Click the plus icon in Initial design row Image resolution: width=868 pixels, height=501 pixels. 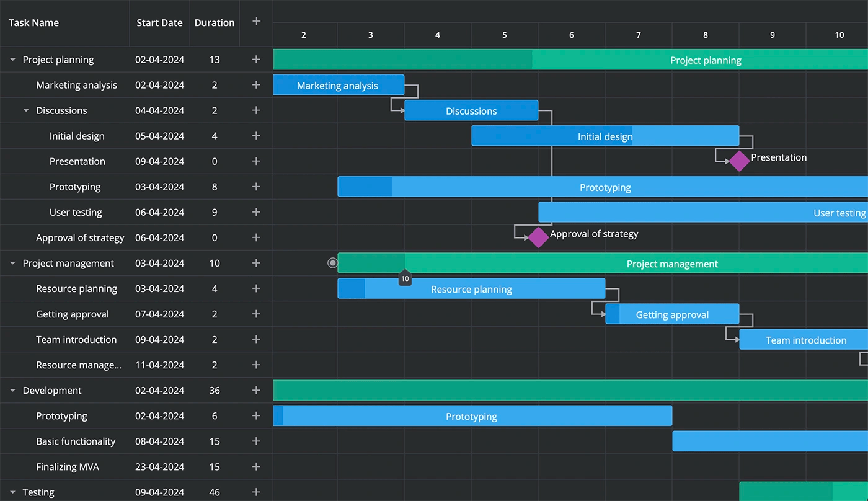click(x=256, y=136)
